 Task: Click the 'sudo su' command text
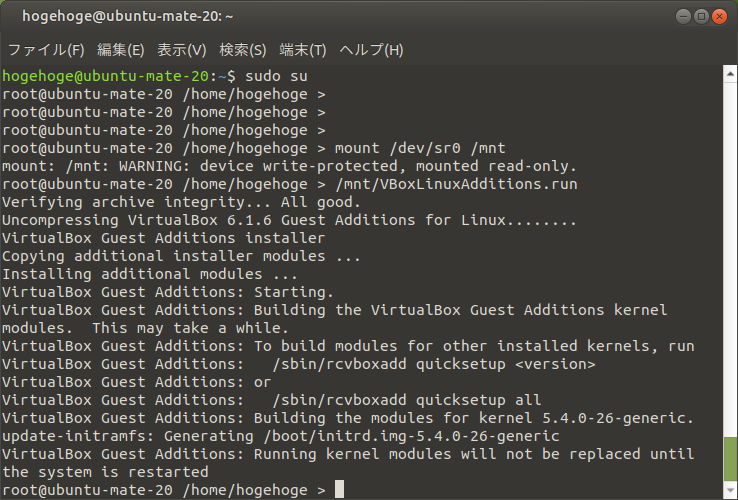pyautogui.click(x=276, y=76)
